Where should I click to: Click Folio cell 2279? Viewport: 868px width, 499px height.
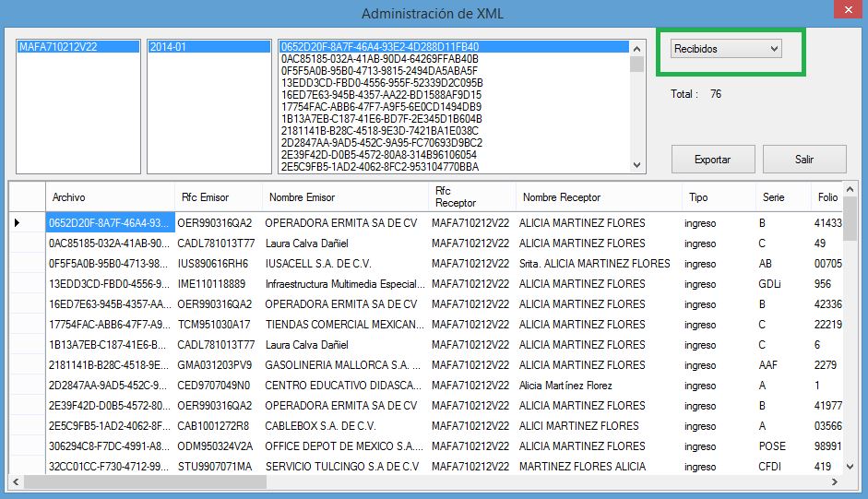827,365
